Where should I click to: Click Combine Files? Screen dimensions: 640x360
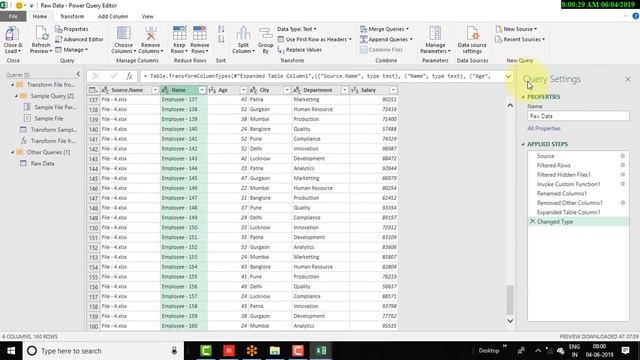[381, 49]
